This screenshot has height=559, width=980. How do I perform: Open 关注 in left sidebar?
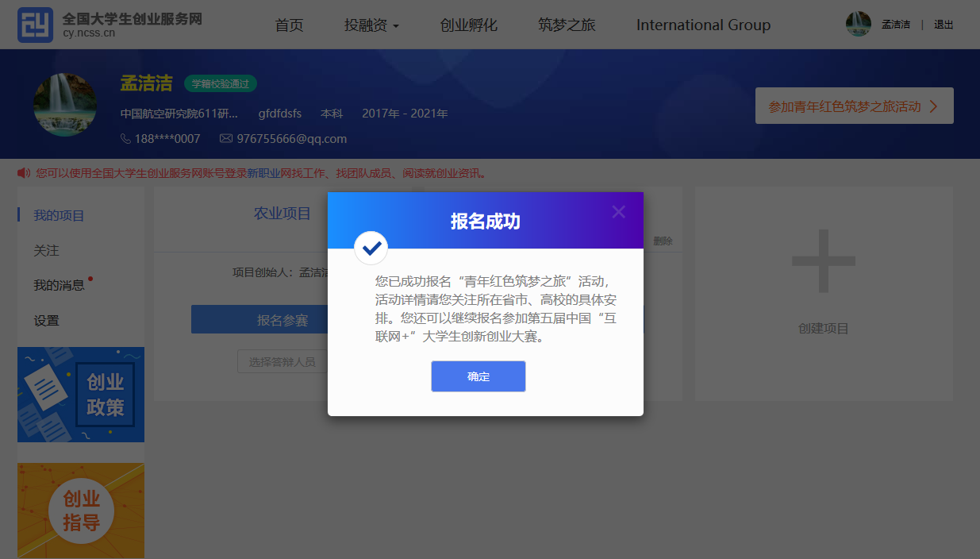[46, 250]
